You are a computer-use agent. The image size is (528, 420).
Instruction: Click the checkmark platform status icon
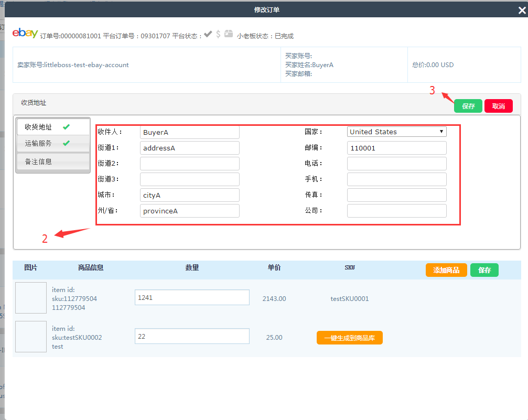tap(208, 34)
